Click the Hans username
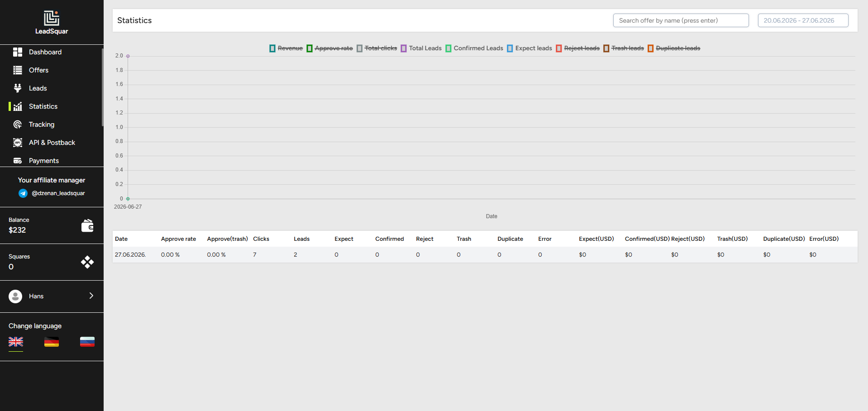Viewport: 868px width, 411px height. [36, 296]
